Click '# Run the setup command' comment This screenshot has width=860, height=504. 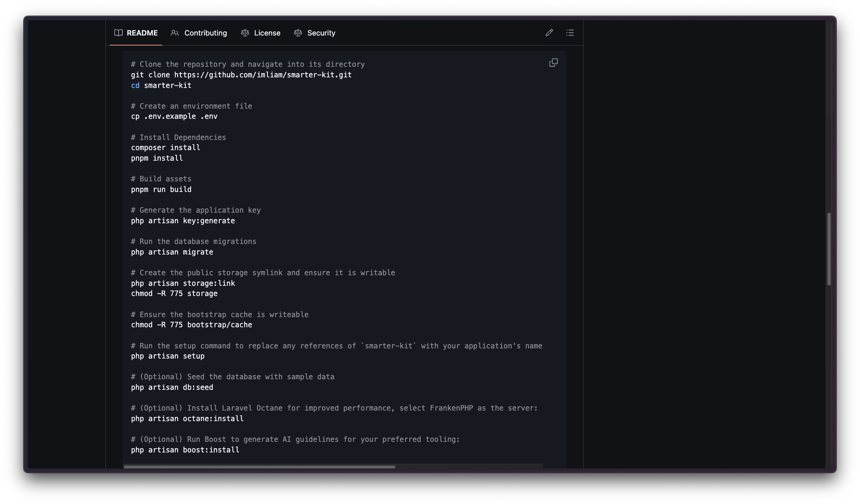pyautogui.click(x=337, y=346)
